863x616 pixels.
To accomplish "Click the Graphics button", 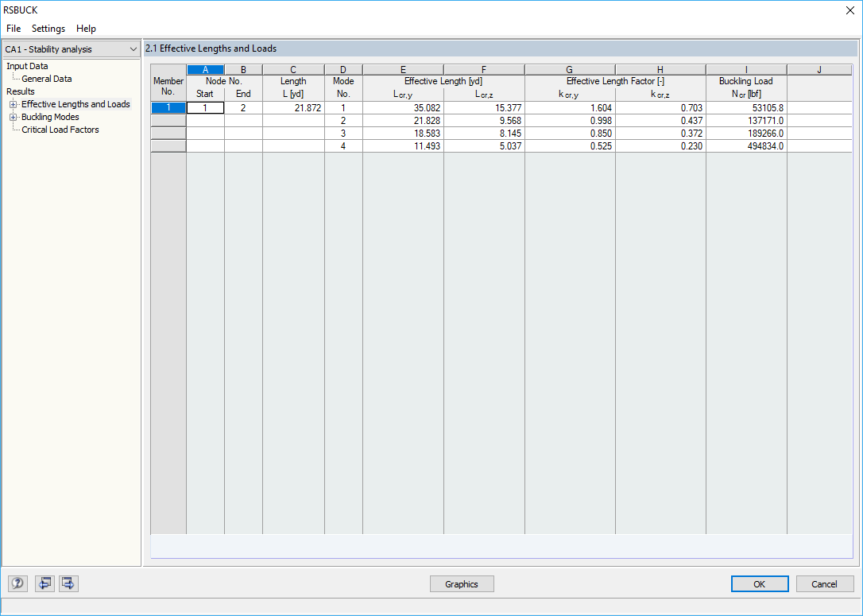I will click(462, 583).
